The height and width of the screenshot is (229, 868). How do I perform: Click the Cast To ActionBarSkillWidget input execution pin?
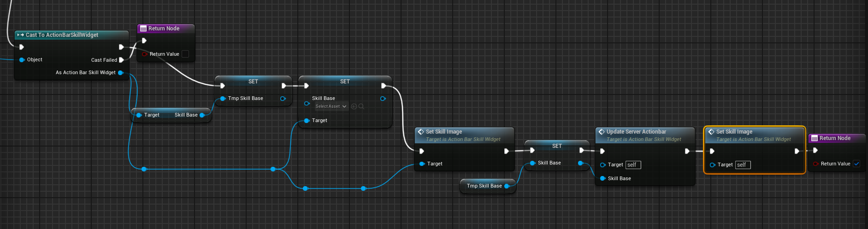22,47
